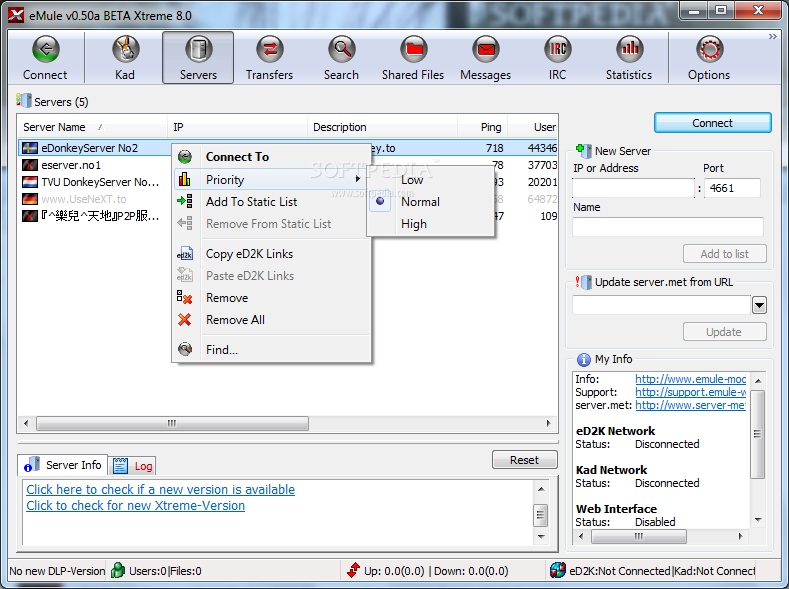Select the Servers toolbar button
Viewport: 789px width, 589px height.
click(x=198, y=57)
